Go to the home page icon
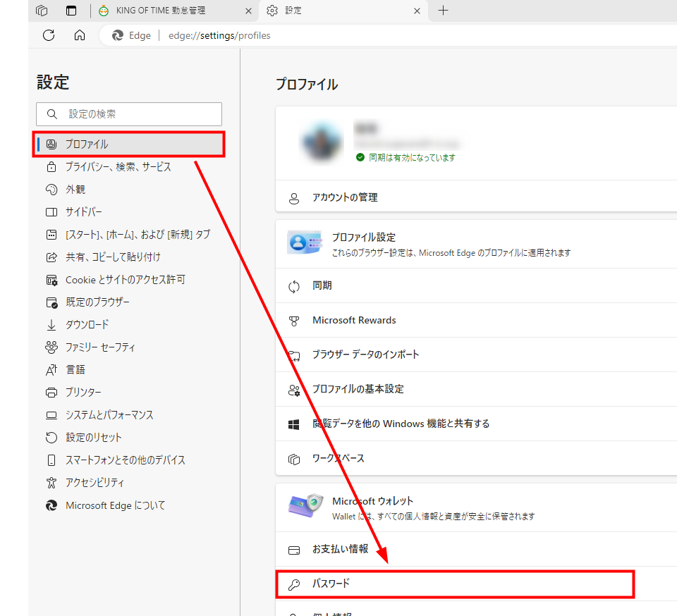Screen dimensions: 677x616 click(80, 35)
